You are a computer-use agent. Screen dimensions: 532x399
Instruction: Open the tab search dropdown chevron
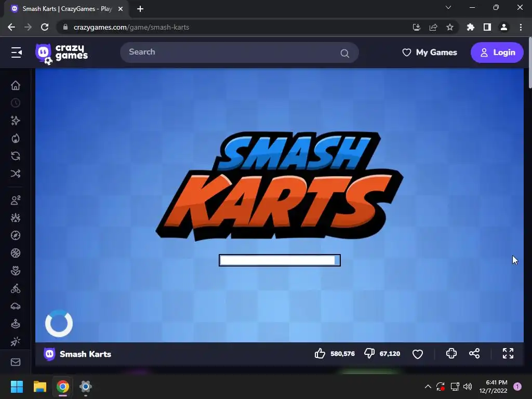pyautogui.click(x=448, y=7)
